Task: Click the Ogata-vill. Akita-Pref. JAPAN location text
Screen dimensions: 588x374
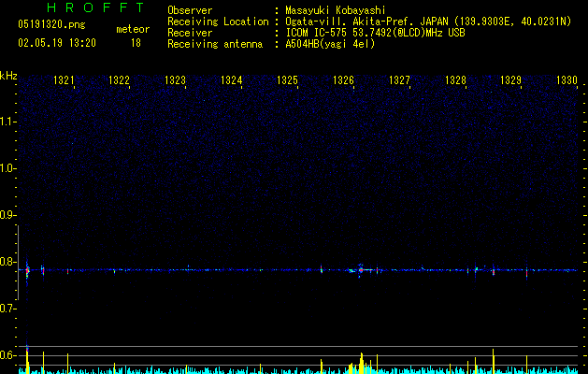Action: 366,22
